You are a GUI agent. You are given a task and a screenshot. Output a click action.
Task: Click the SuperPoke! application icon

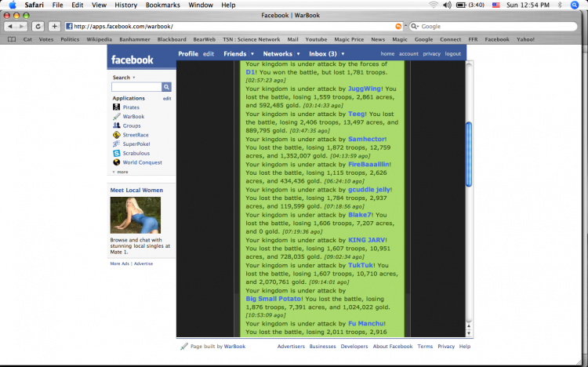pos(117,144)
